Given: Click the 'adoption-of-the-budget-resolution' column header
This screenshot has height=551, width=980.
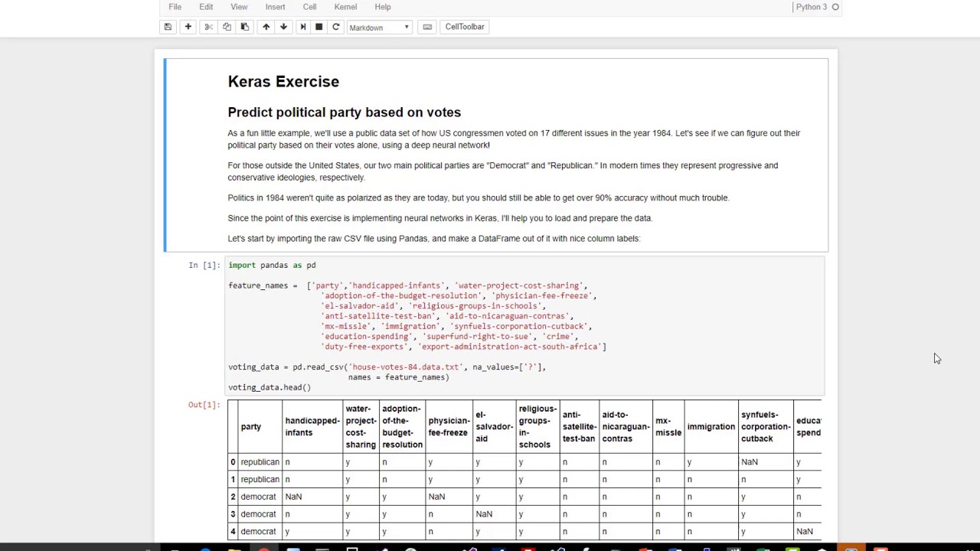Looking at the screenshot, I should tap(402, 427).
